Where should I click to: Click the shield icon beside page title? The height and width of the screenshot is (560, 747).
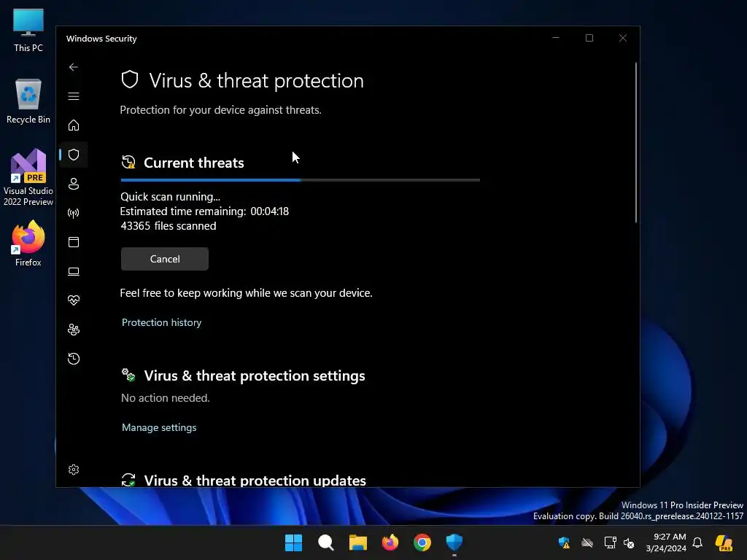click(x=130, y=80)
